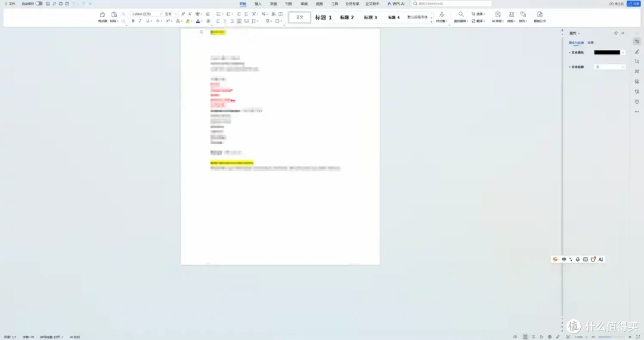The image size is (644, 340).
Task: Open the text outline (文本轮廓) dropdown
Action: [609, 67]
